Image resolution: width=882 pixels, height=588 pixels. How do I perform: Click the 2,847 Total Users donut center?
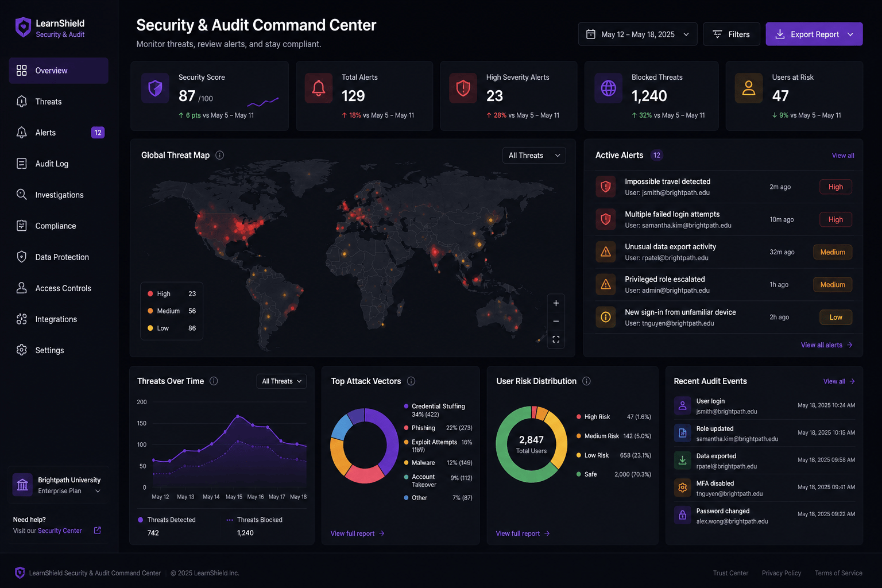click(x=531, y=444)
